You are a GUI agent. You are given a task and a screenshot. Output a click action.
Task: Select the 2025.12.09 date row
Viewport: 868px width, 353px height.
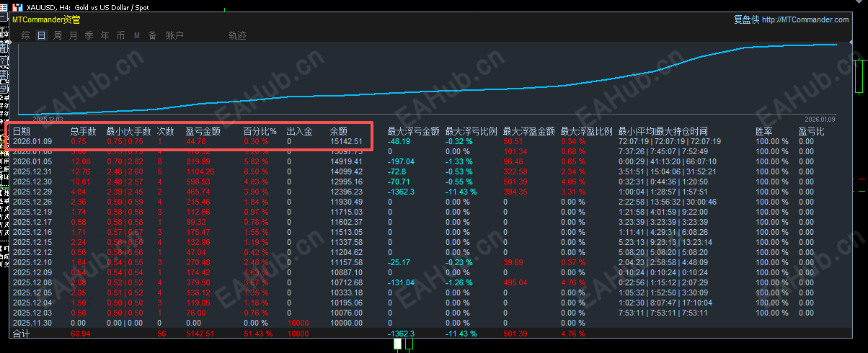pyautogui.click(x=32, y=272)
